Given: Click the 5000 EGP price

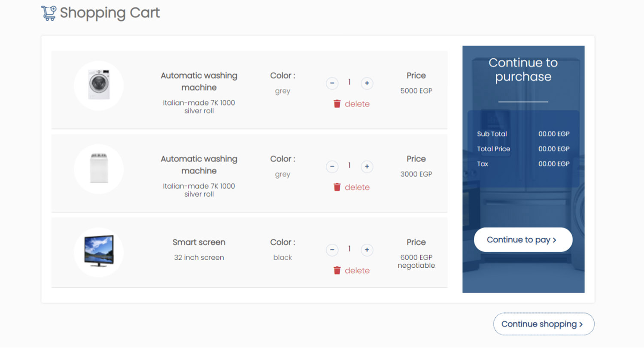Looking at the screenshot, I should pos(416,91).
